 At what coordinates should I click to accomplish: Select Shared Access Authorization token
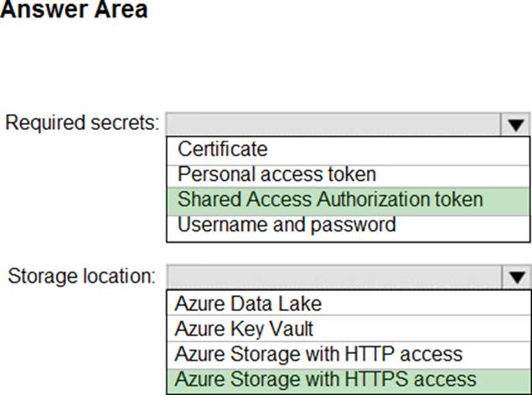coord(330,200)
